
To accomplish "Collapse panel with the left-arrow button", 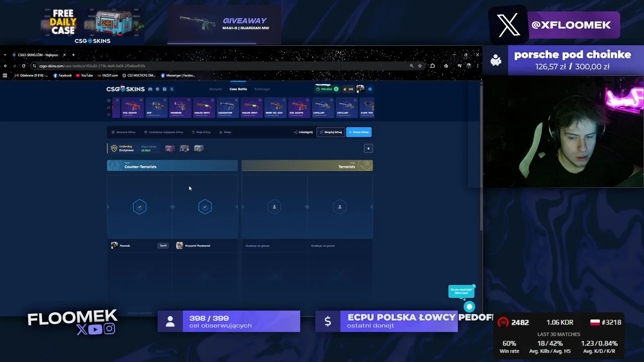I will pyautogui.click(x=368, y=148).
